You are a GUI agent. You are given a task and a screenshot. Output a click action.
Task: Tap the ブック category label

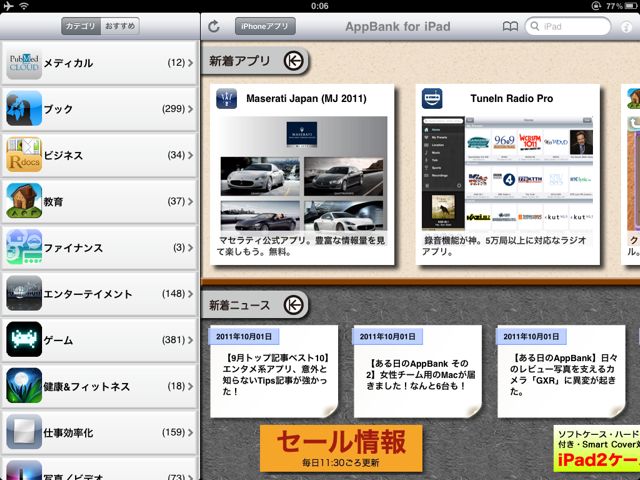coord(58,109)
